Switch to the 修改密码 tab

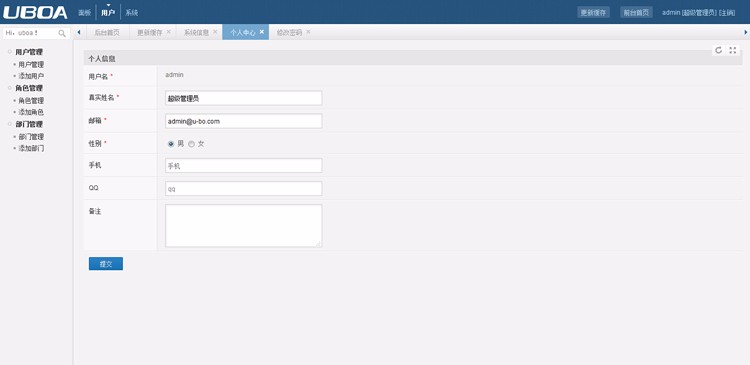289,33
